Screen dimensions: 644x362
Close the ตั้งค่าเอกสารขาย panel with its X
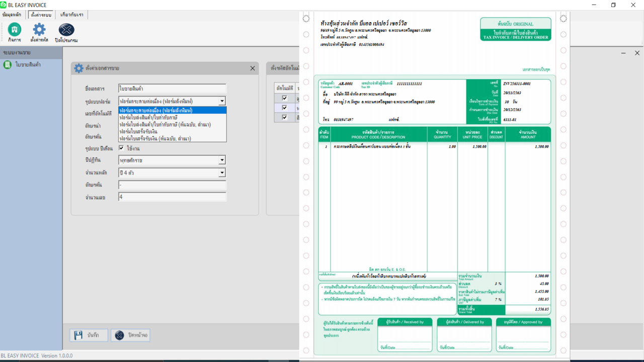253,68
